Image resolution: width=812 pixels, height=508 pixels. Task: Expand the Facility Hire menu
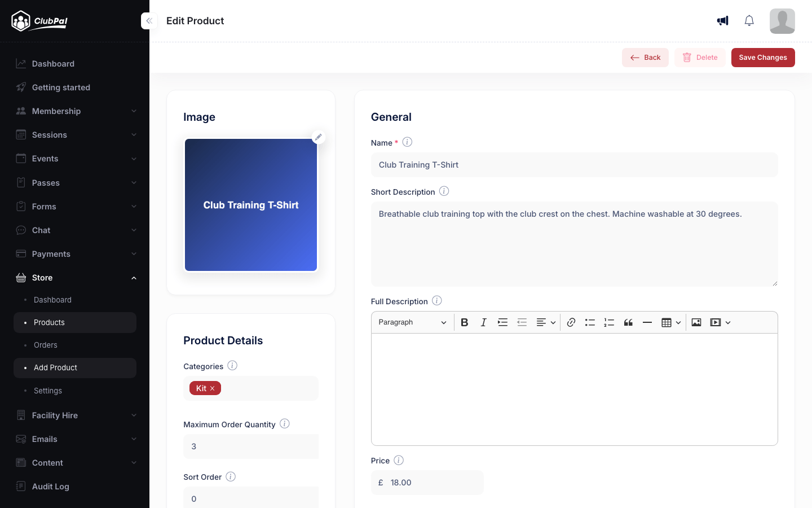75,415
